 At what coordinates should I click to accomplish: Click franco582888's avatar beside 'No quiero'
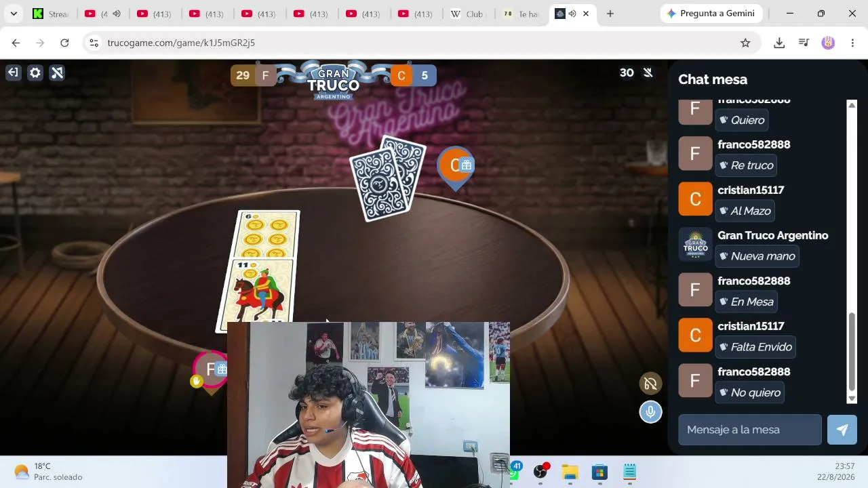pyautogui.click(x=695, y=381)
